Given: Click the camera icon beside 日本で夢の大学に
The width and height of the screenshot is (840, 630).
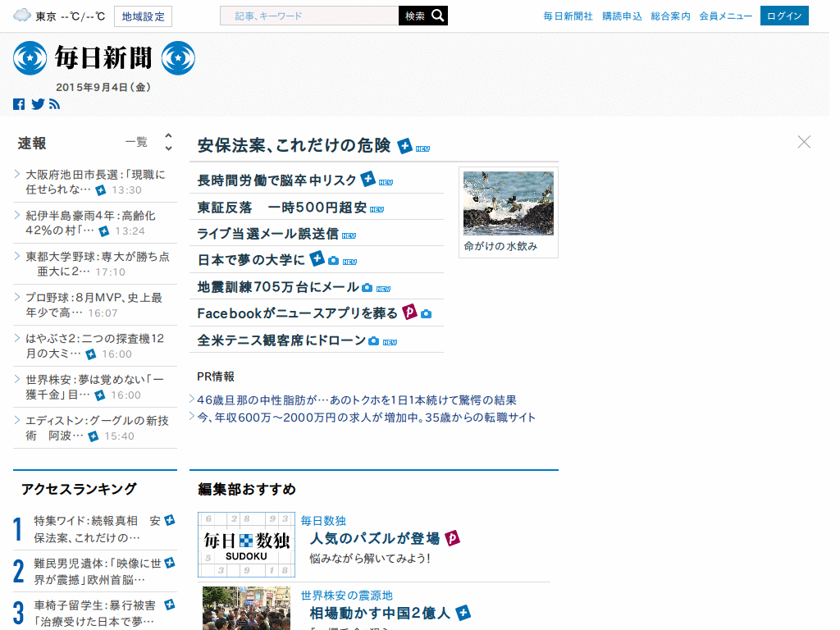Looking at the screenshot, I should point(334,260).
